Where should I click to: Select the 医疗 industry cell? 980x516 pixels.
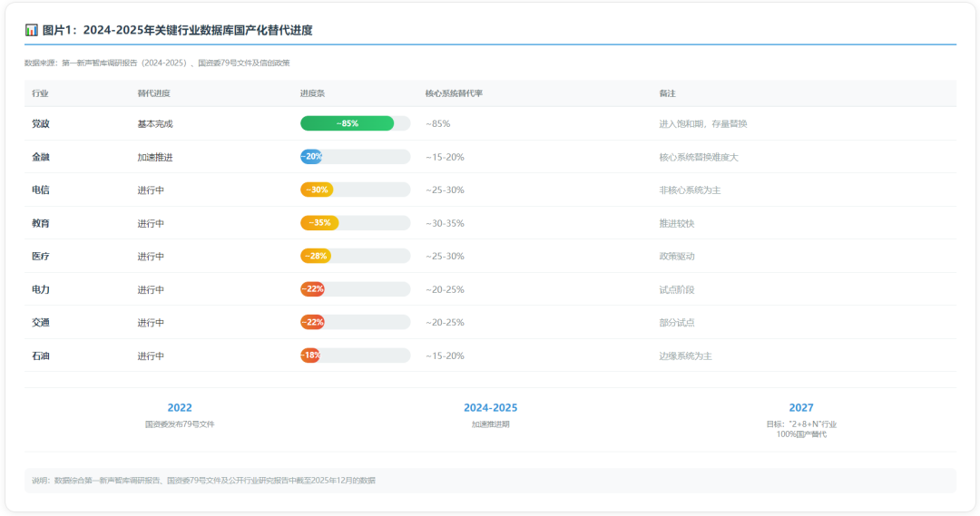pyautogui.click(x=41, y=256)
